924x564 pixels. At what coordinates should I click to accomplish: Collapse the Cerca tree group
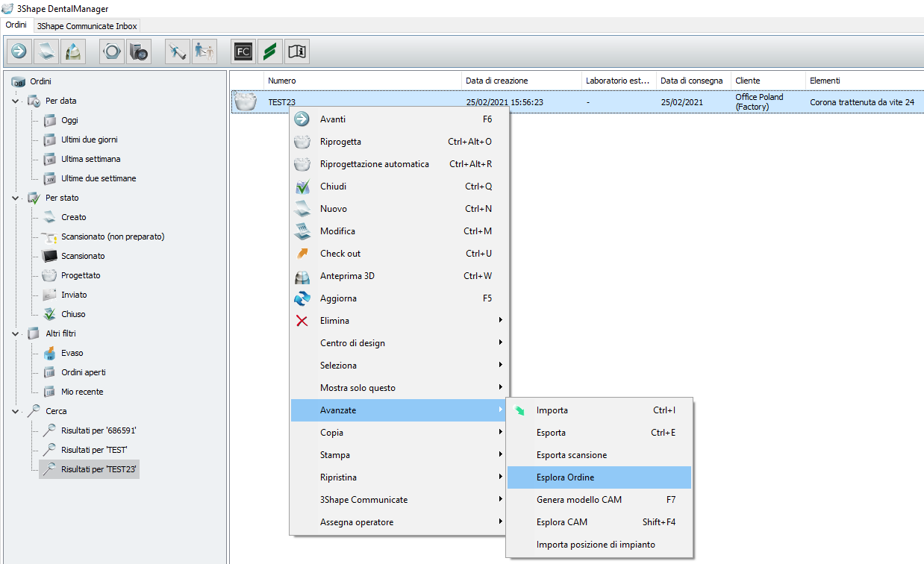16,411
